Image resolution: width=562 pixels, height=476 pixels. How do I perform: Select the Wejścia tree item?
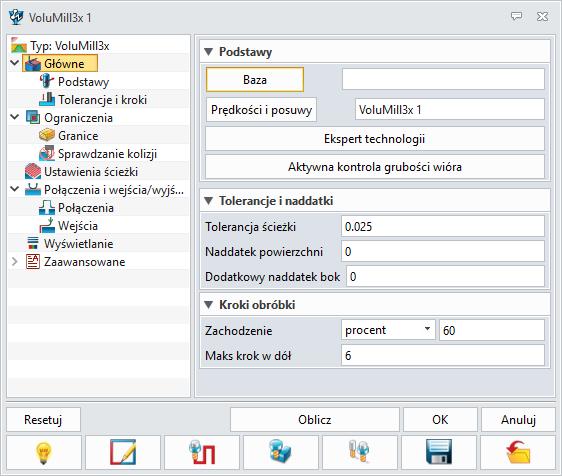[78, 226]
